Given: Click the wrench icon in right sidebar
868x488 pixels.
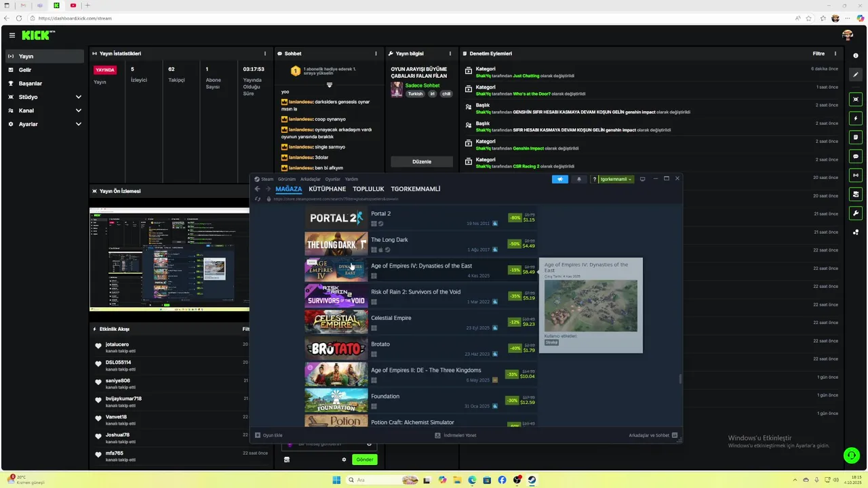Looking at the screenshot, I should tap(856, 213).
